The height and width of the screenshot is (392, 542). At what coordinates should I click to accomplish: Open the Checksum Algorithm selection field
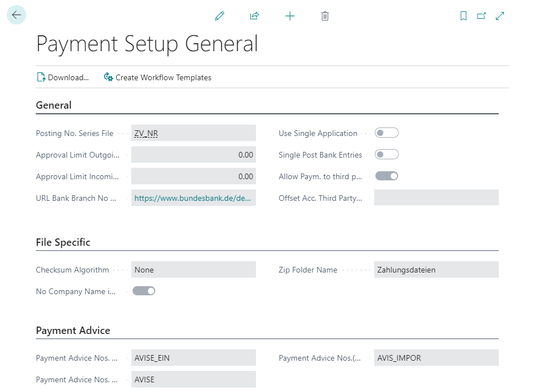point(193,269)
